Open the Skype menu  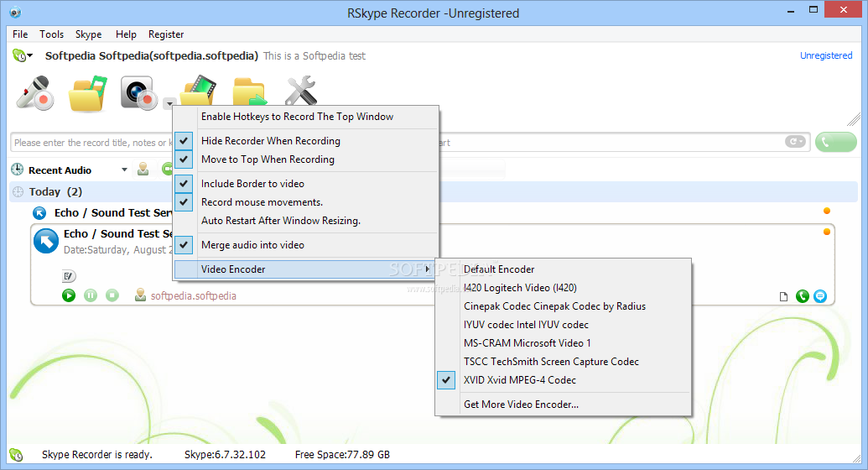pos(89,34)
